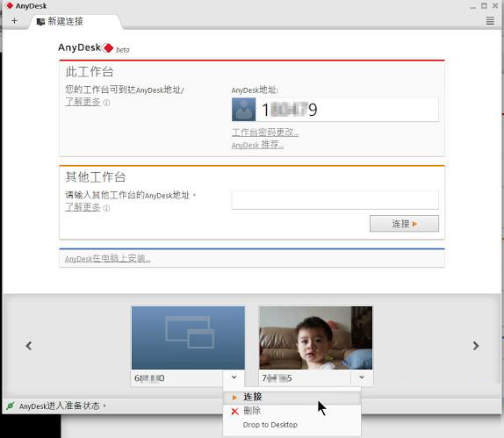Choose 连接 in the context menu
Screen dimensions: 504x438
tap(292, 398)
